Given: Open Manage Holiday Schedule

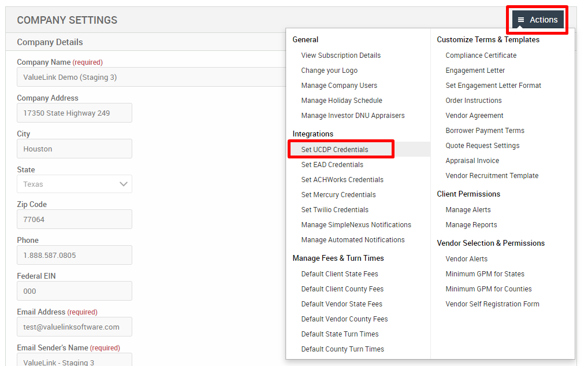Looking at the screenshot, I should coord(341,101).
